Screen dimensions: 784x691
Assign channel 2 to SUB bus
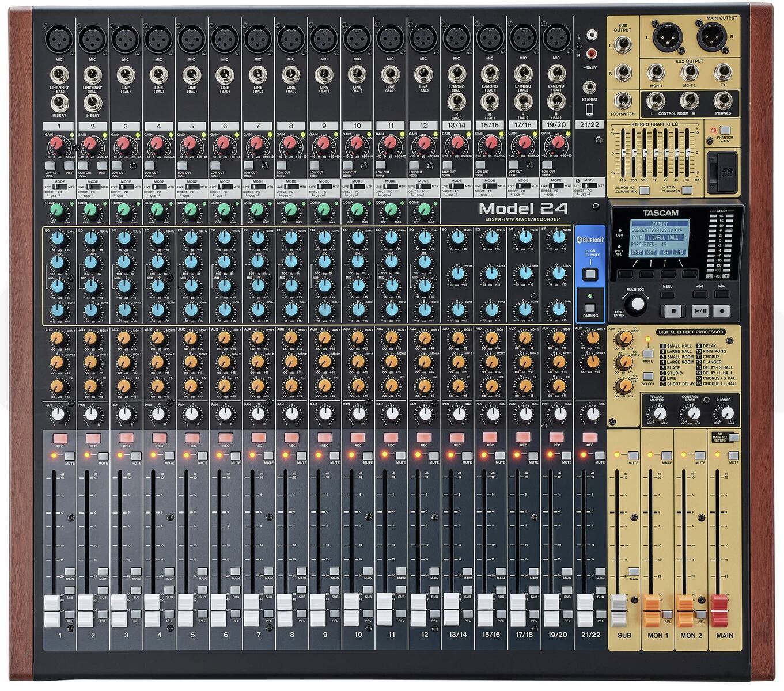(x=104, y=590)
